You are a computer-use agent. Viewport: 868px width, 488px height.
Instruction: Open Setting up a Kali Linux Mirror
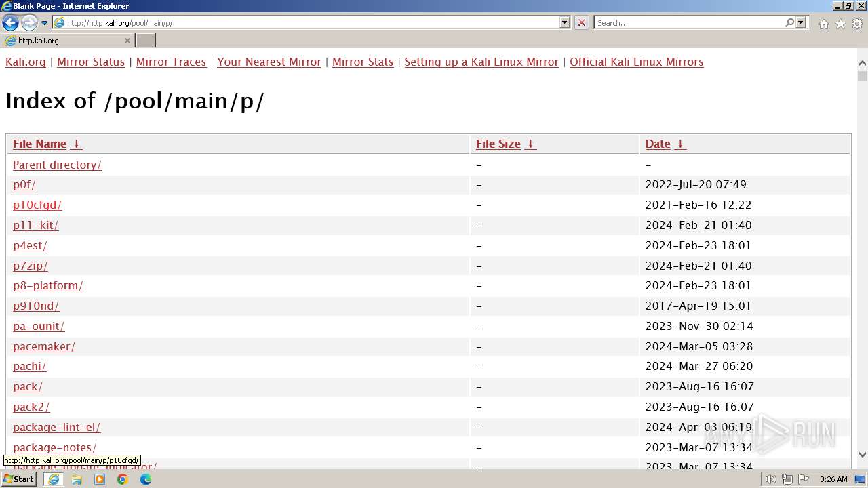coord(481,62)
